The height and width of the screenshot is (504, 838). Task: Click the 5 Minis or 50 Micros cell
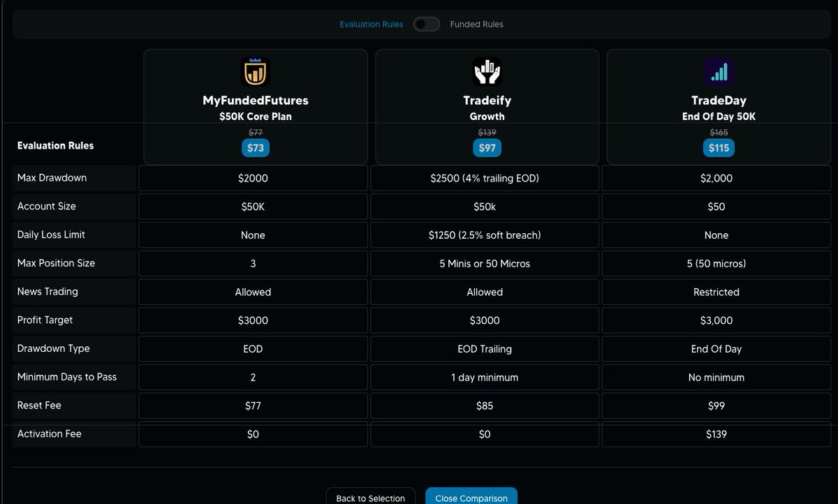485,263
